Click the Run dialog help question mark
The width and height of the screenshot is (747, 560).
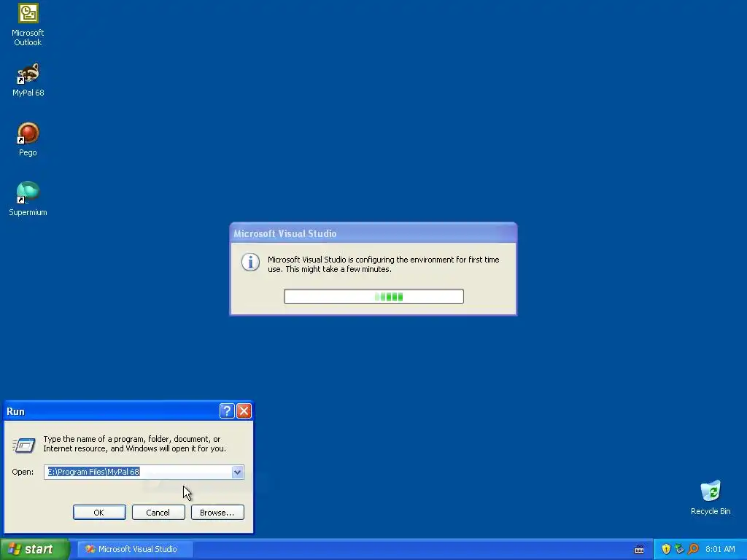coord(227,411)
